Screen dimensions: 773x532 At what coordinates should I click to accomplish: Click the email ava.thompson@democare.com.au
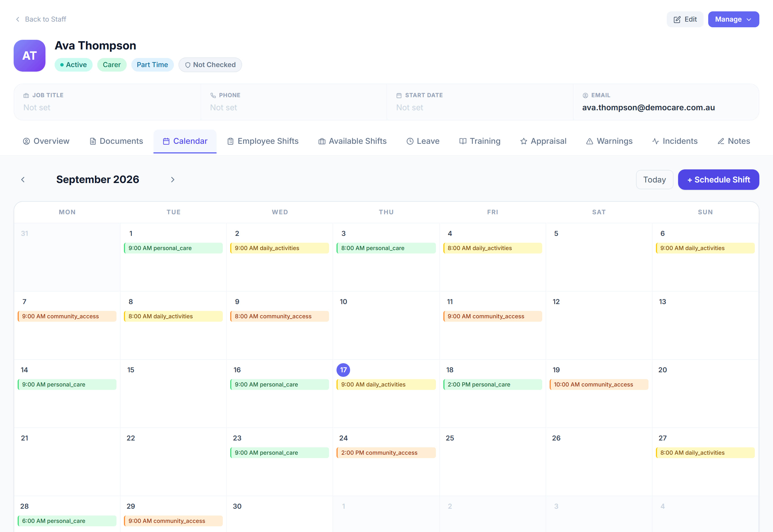click(648, 108)
